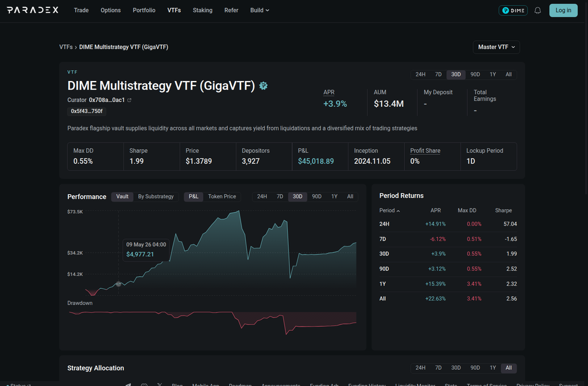
Task: Open the X social icon in footer
Action: click(160, 384)
